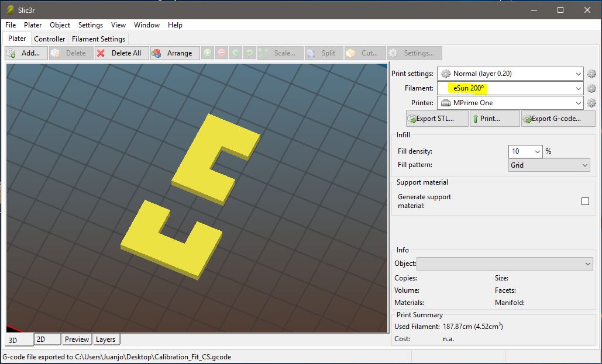The width and height of the screenshot is (602, 364).
Task: Open the Printer preset dropdown
Action: tap(510, 103)
